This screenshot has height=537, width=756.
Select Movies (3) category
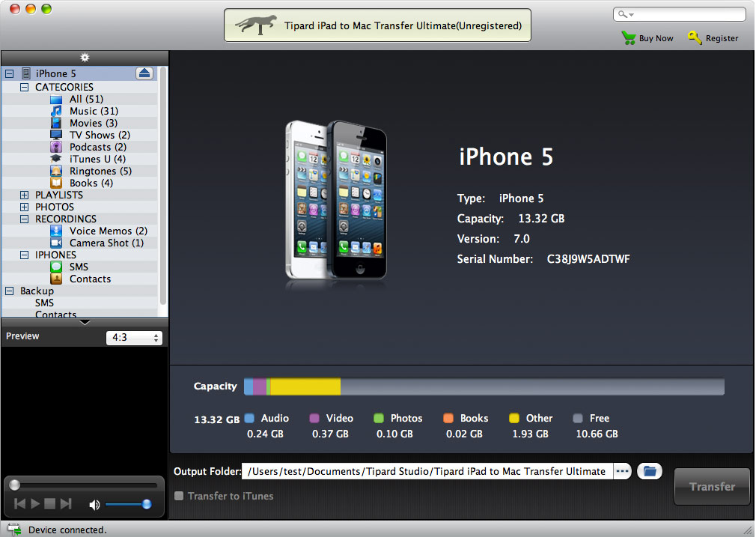coord(94,123)
